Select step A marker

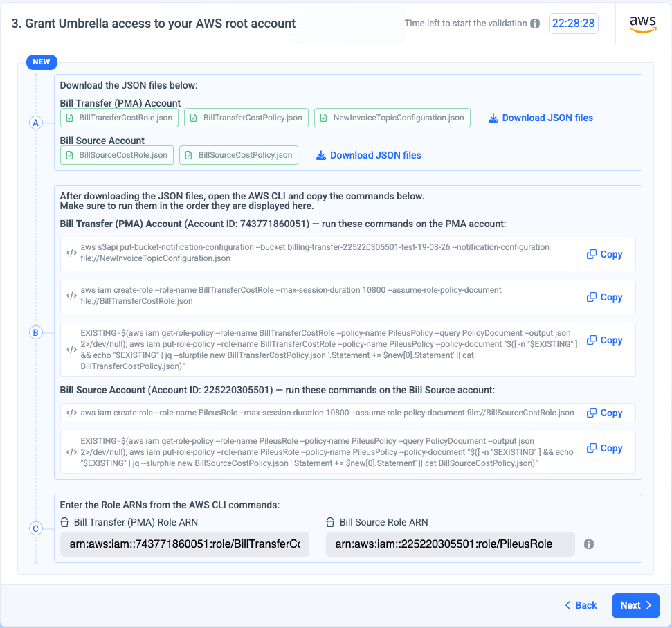(x=36, y=123)
